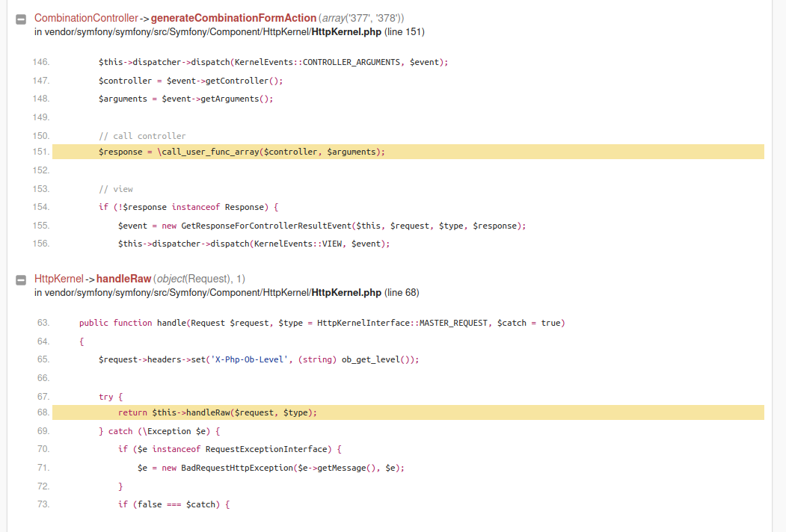
Task: Click the 'X-Php-Ob-Level' string literal
Action: (x=249, y=359)
